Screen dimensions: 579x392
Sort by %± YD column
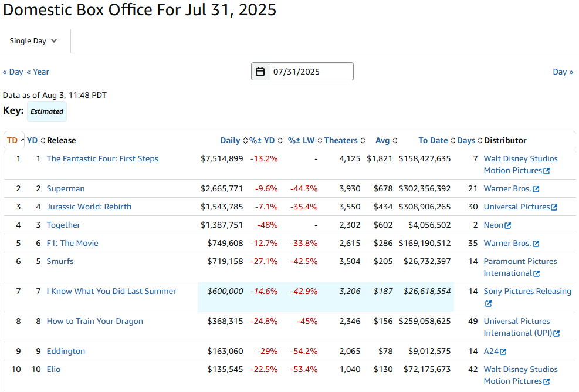266,140
